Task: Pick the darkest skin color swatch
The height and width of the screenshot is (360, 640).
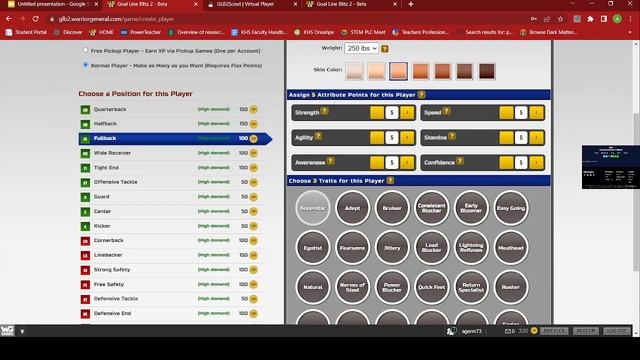Action: click(487, 71)
